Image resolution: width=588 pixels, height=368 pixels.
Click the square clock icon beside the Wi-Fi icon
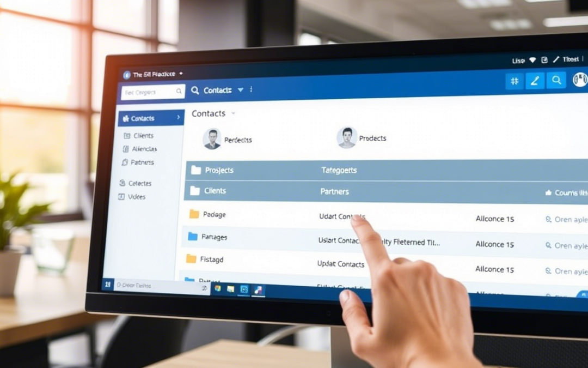544,60
